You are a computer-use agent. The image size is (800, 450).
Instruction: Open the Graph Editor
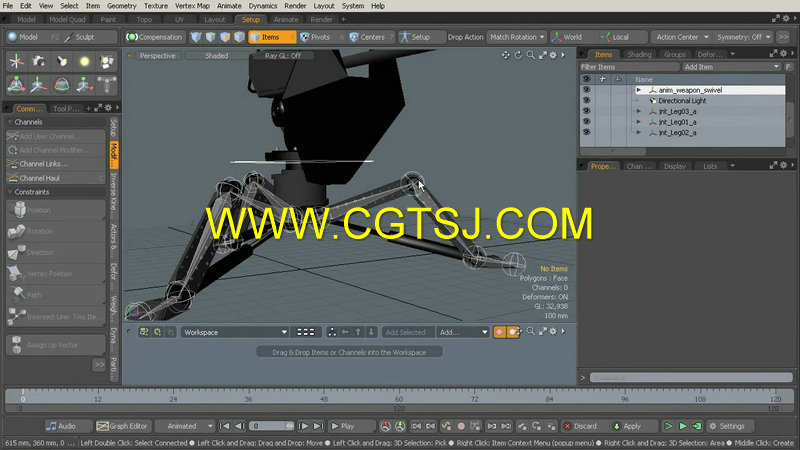click(x=122, y=426)
